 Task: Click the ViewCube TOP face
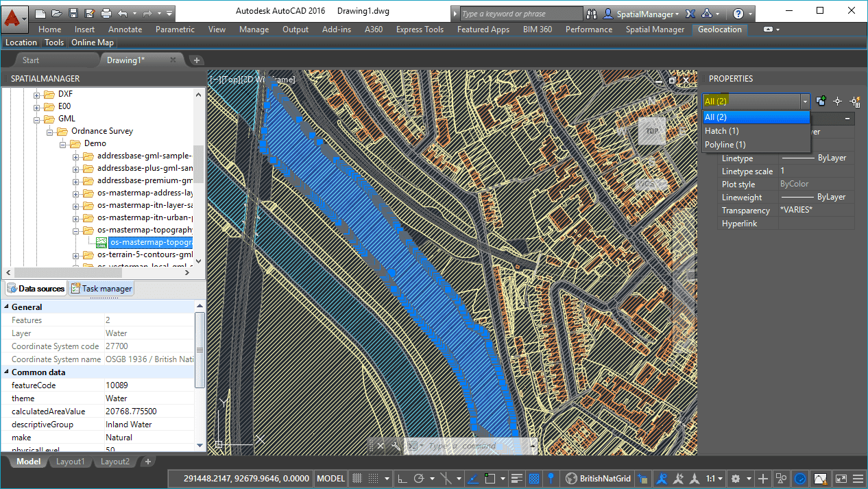click(652, 131)
